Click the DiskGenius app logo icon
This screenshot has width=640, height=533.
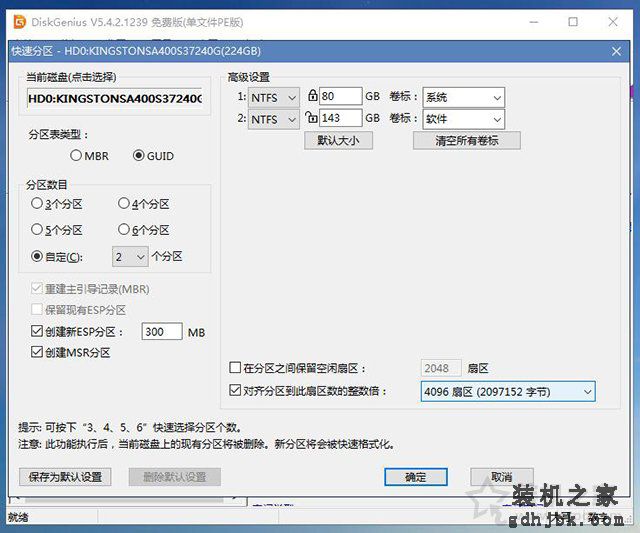point(19,22)
